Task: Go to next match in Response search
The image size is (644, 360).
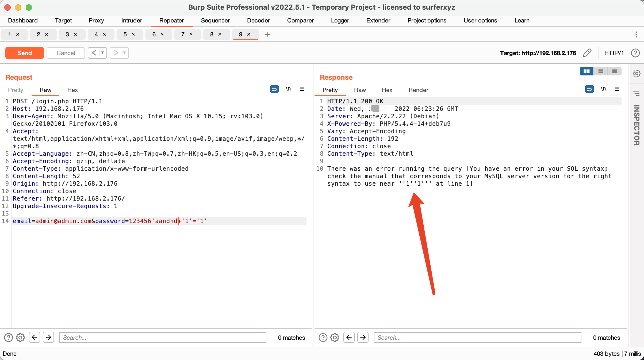Action: [x=363, y=338]
